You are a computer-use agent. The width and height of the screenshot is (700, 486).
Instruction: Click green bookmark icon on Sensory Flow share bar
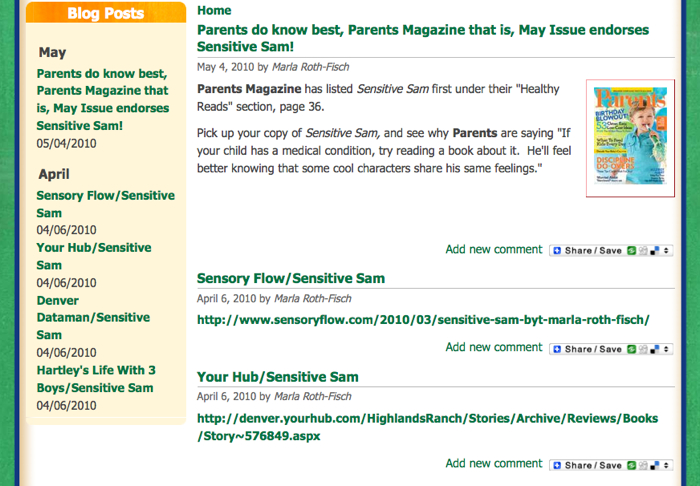coord(632,349)
